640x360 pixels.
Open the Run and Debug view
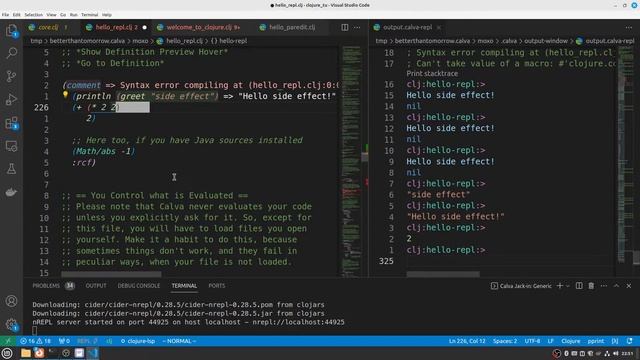click(x=11, y=99)
